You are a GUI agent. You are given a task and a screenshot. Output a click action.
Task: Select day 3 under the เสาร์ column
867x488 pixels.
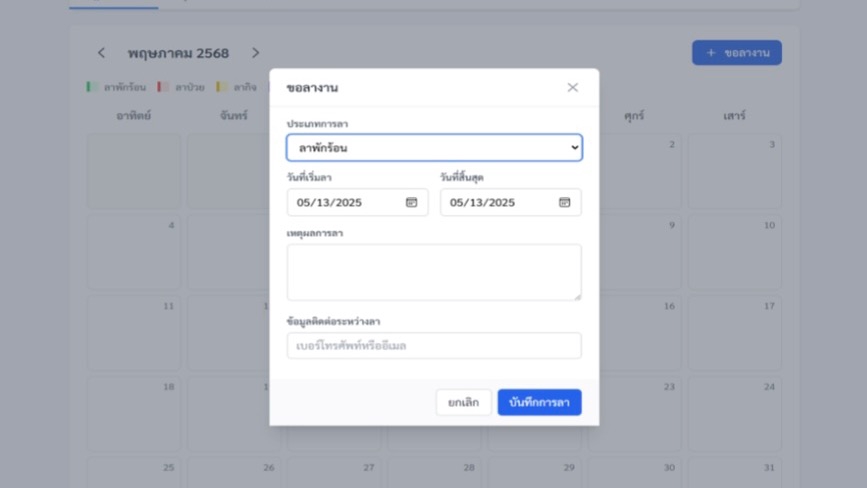734,170
